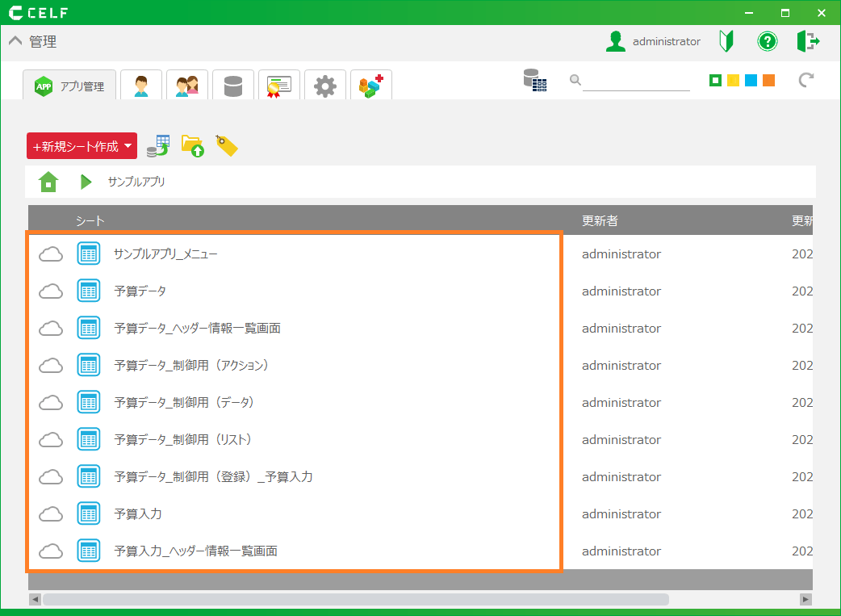Open the user group management tab
Image resolution: width=841 pixels, height=616 pixels.
(x=187, y=86)
